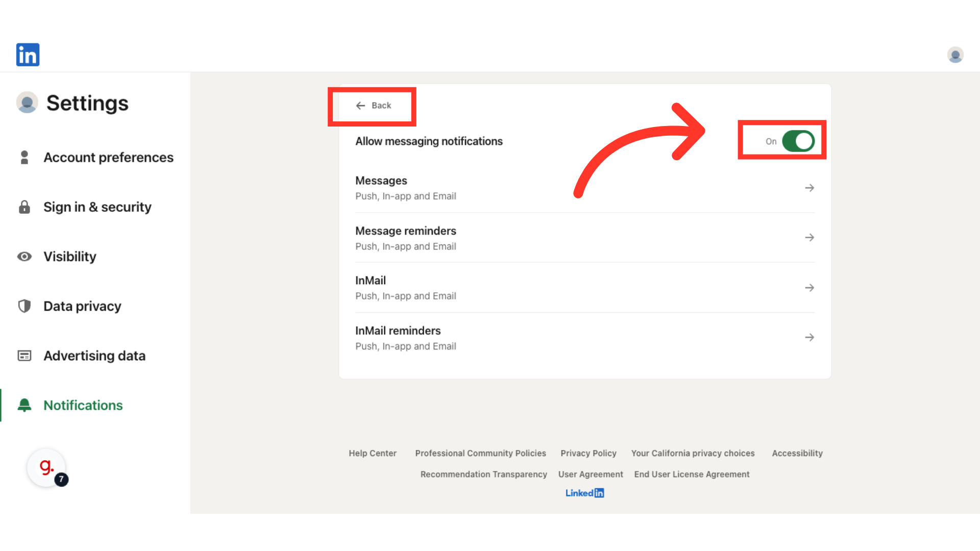Click the person icon for Account preferences
This screenshot has height=551, width=980.
(24, 157)
